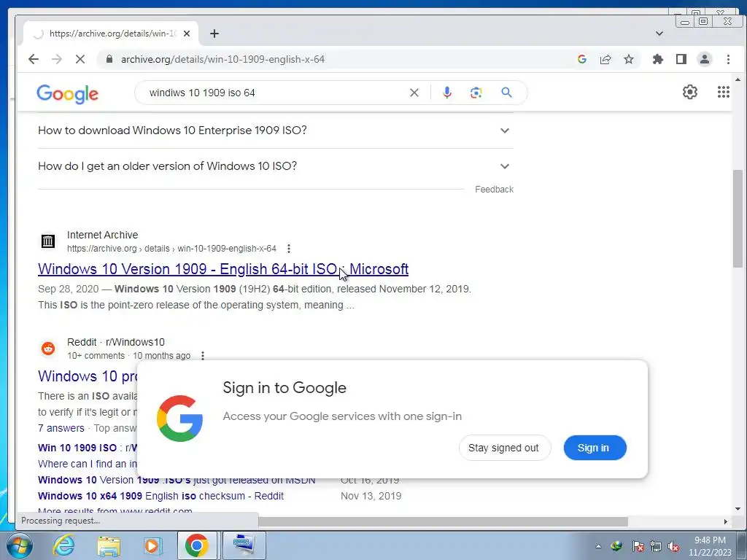Choose Stay signed out
747x560 pixels.
coord(505,448)
